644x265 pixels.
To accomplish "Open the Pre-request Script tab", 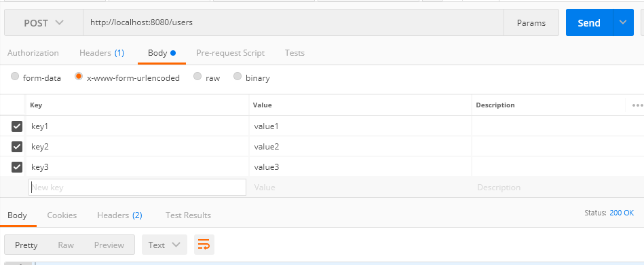I will (x=231, y=53).
